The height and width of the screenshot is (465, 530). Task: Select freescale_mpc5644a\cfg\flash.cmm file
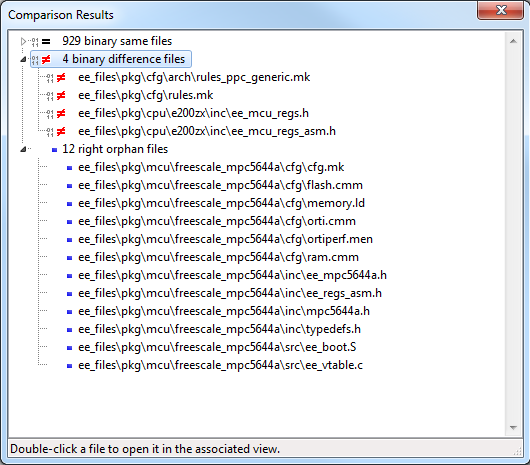[220, 185]
